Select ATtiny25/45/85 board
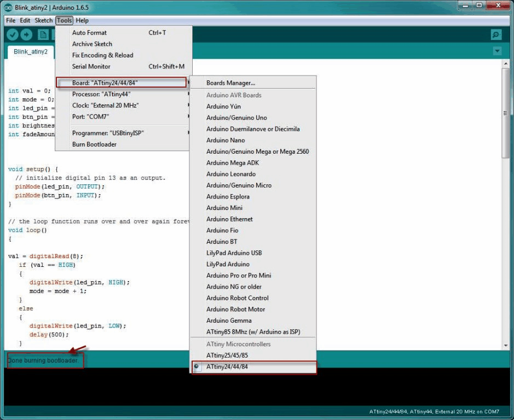 tap(253, 355)
